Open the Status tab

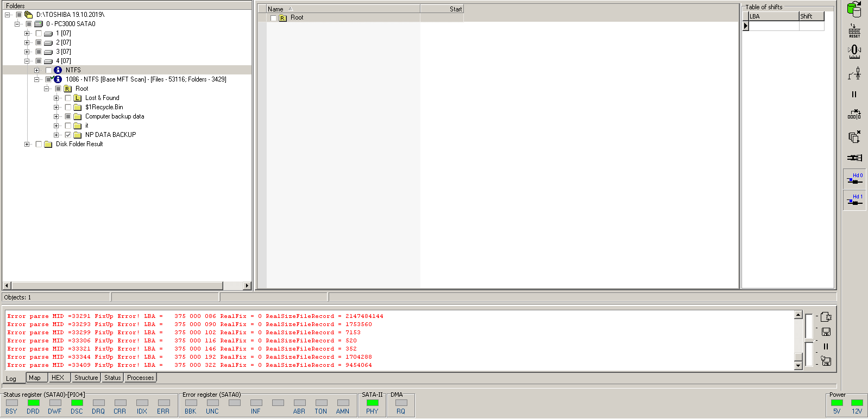pos(112,378)
